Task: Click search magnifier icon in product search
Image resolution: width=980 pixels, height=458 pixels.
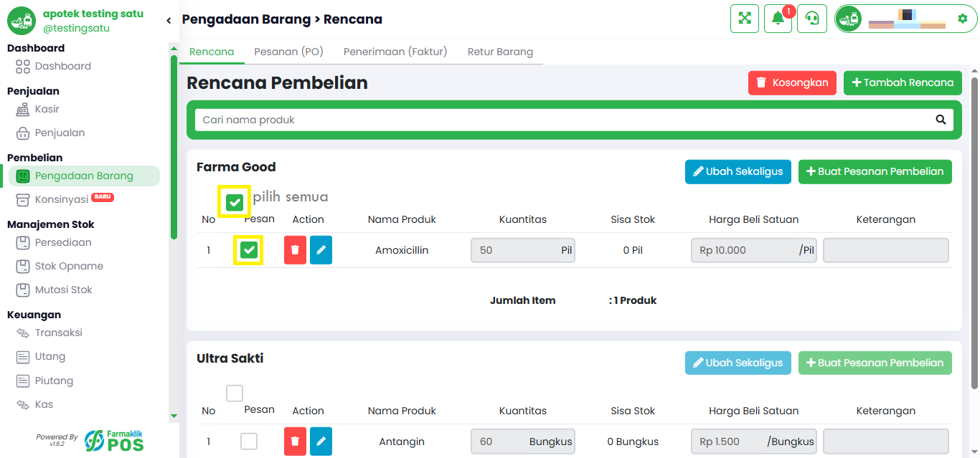Action: pos(941,120)
